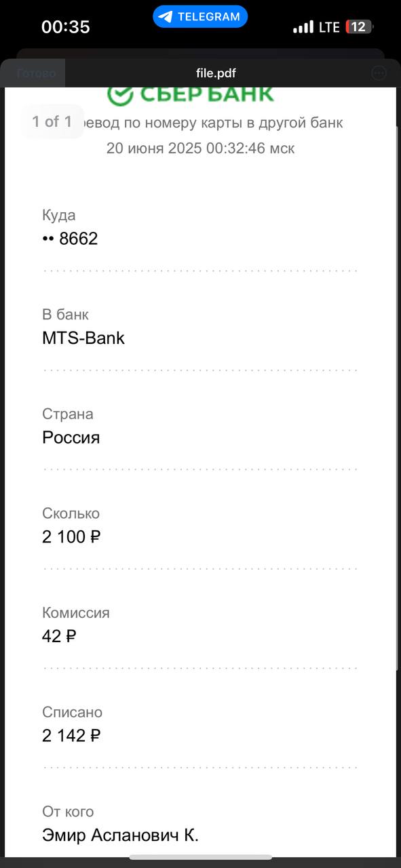Select the card number ending 8662

[70, 239]
